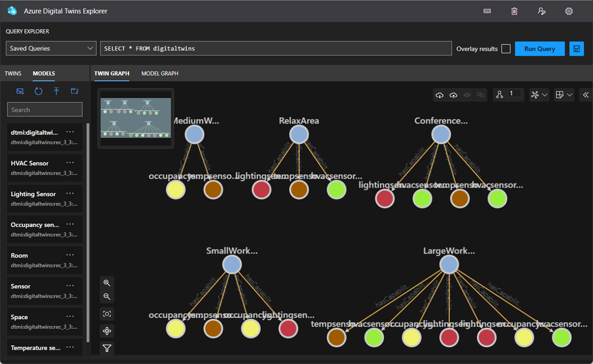Select the MediumW twin node

pos(194,134)
